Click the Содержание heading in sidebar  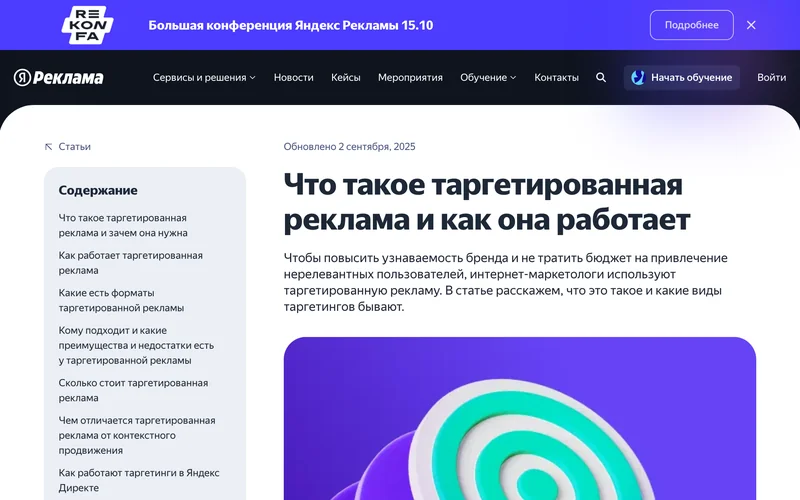[98, 190]
